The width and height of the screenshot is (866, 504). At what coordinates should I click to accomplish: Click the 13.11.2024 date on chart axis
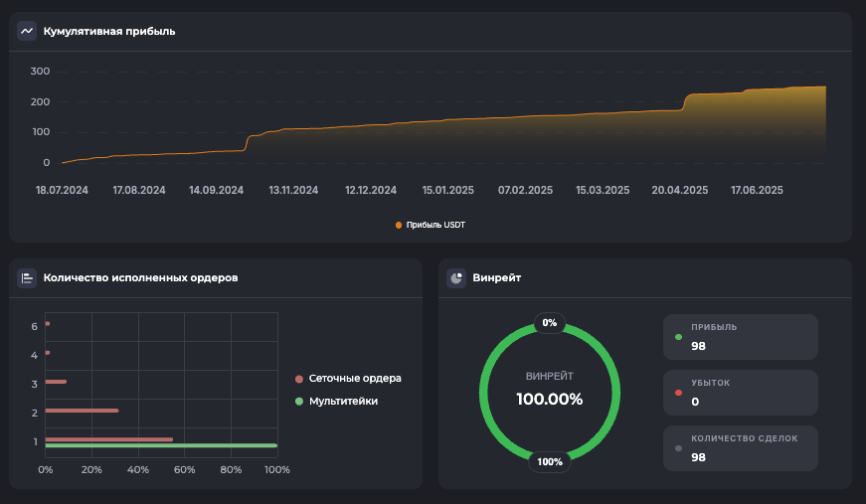tap(293, 190)
